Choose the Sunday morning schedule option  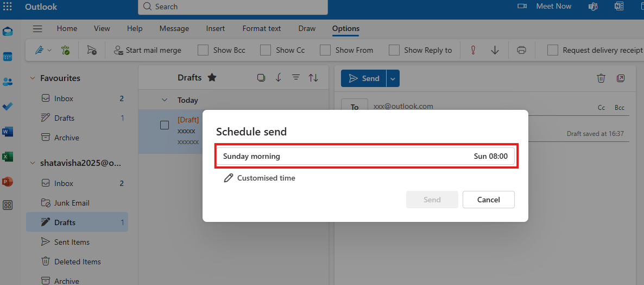[365, 156]
